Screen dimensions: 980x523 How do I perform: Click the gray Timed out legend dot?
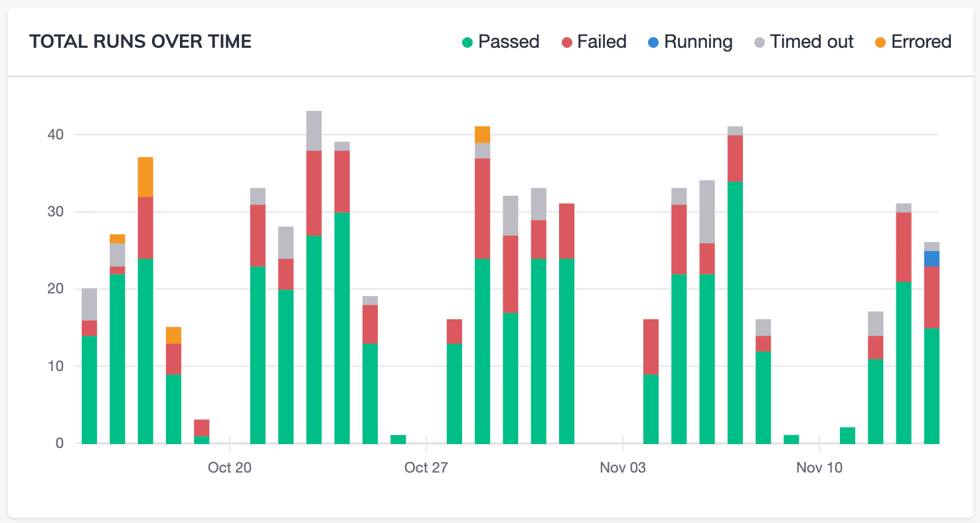[x=759, y=42]
